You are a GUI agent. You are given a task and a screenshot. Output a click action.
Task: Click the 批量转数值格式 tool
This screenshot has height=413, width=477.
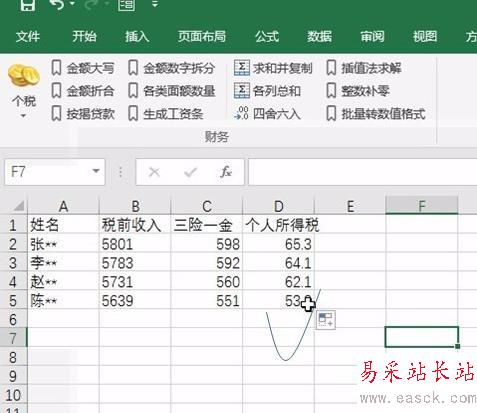(376, 114)
